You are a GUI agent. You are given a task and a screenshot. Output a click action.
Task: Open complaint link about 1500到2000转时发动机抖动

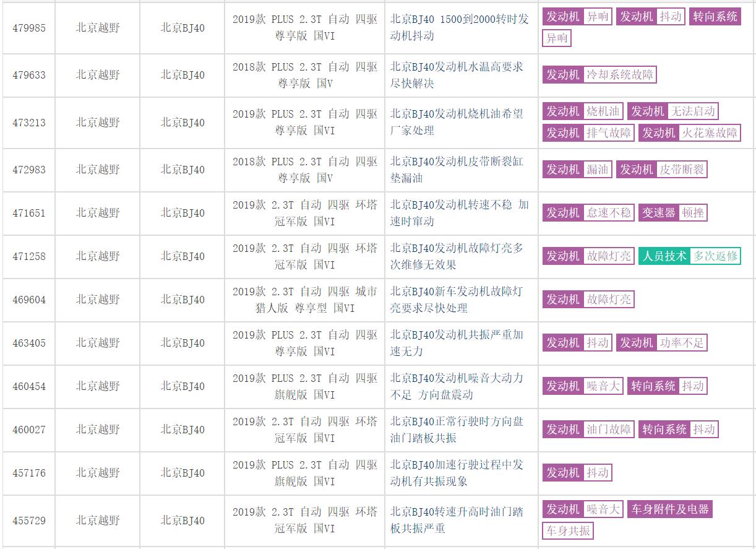click(459, 27)
